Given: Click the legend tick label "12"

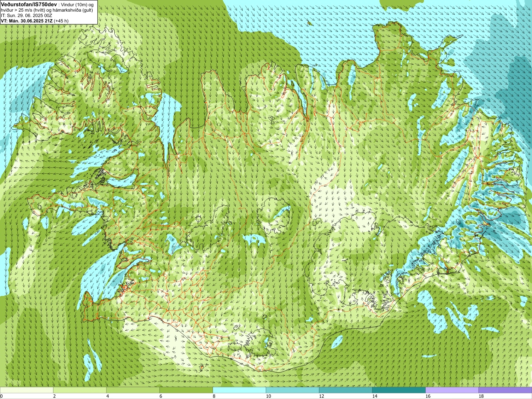Looking at the screenshot, I should [322, 397].
